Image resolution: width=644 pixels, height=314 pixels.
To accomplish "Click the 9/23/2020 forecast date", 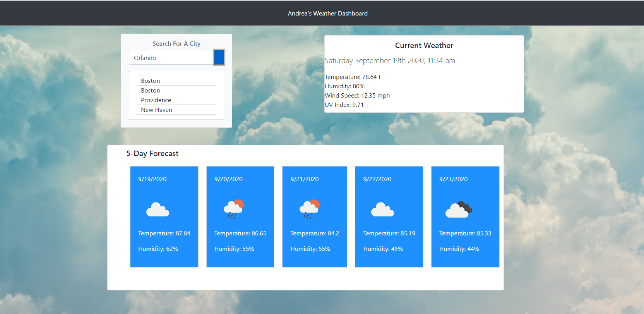I will 453,179.
